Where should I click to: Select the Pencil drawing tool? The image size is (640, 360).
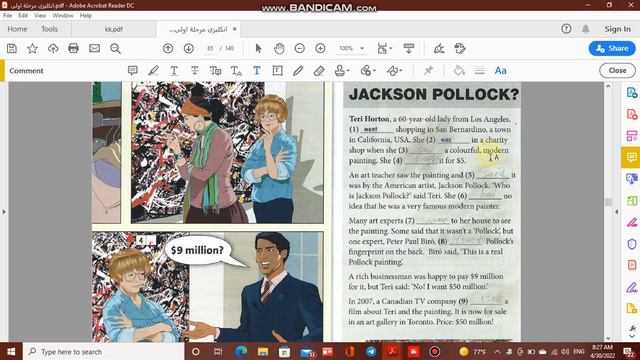click(x=298, y=71)
